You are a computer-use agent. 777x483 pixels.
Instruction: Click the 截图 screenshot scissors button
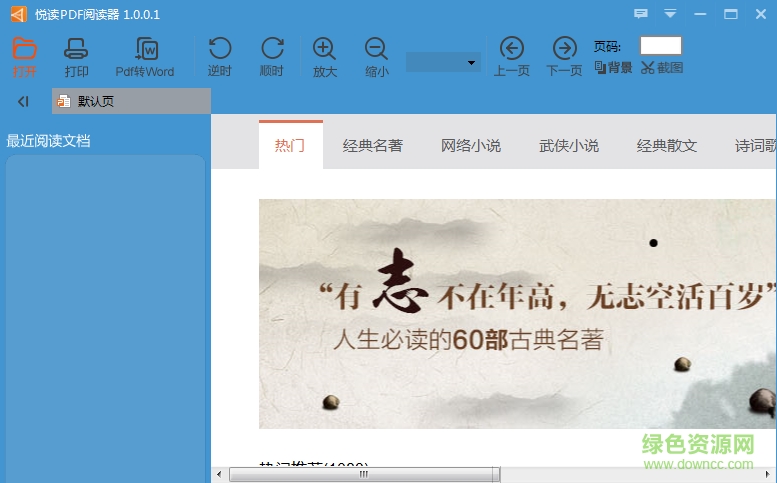point(662,68)
